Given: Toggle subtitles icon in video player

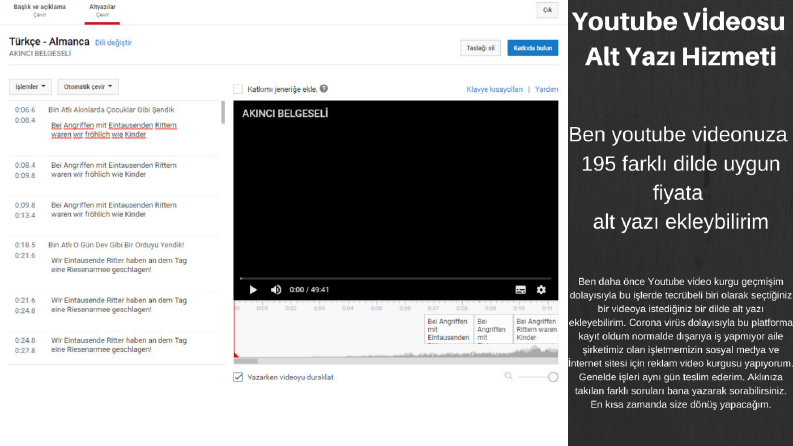Looking at the screenshot, I should pyautogui.click(x=520, y=290).
